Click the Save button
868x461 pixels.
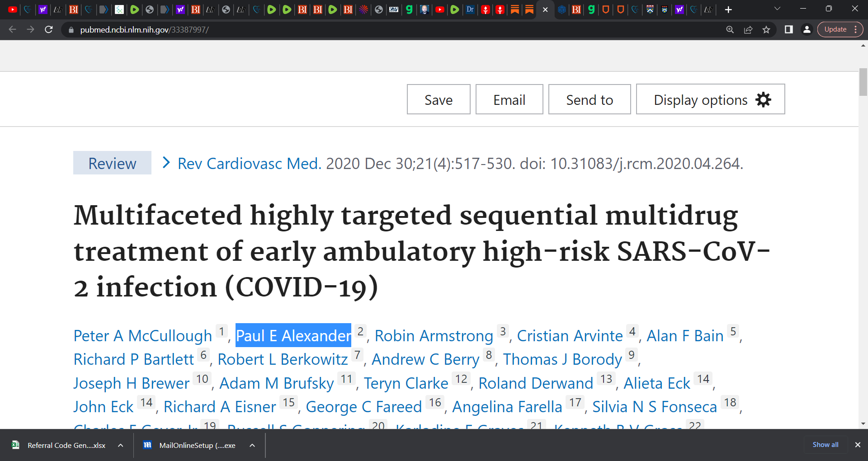tap(438, 99)
